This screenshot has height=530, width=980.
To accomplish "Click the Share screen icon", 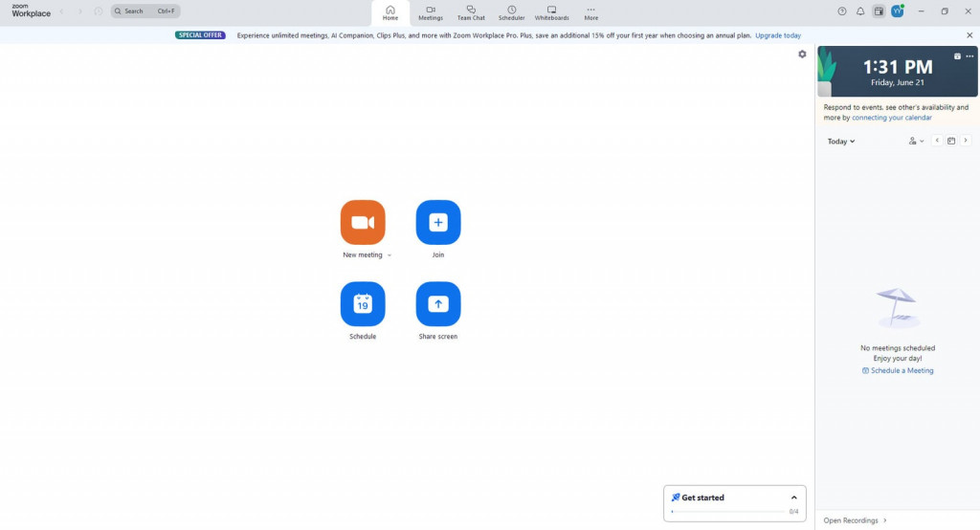I will point(437,304).
